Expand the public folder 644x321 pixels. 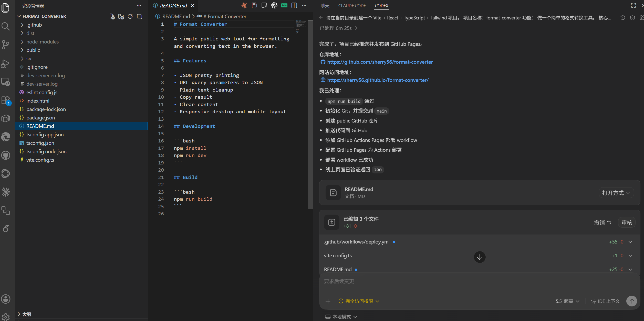point(81,50)
